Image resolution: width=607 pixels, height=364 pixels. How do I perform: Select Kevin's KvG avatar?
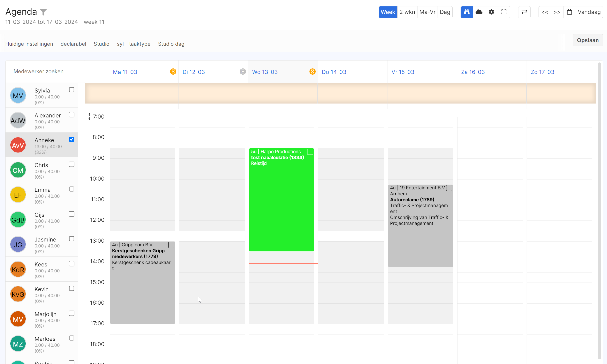[18, 294]
